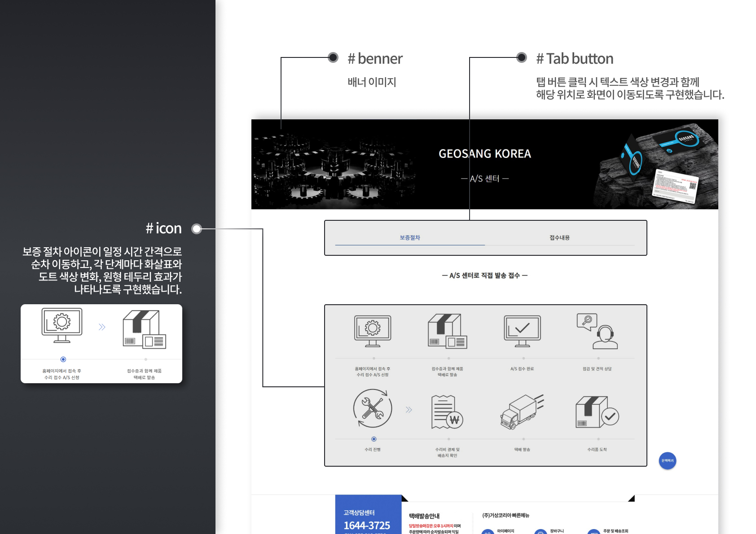Image resolution: width=756 pixels, height=534 pixels.
Task: Select the active blue dot under 수리 진행
Action: [x=374, y=439]
